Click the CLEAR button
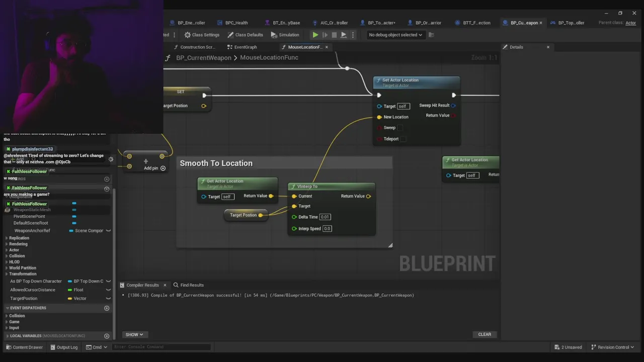644x362 pixels. pyautogui.click(x=485, y=334)
